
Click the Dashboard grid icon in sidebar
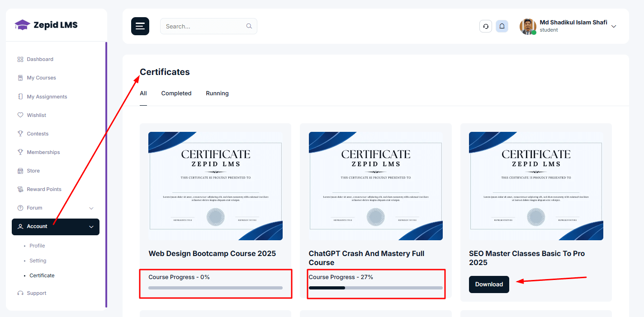coord(20,59)
